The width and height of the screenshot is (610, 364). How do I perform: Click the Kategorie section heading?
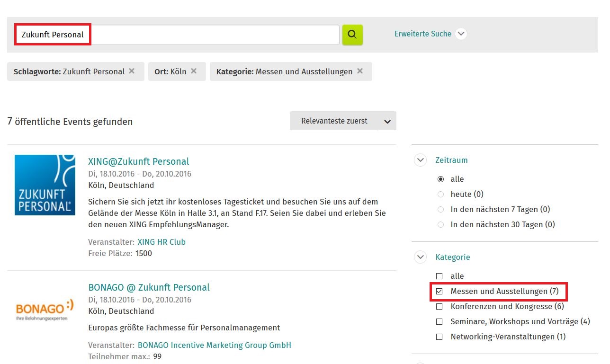453,257
